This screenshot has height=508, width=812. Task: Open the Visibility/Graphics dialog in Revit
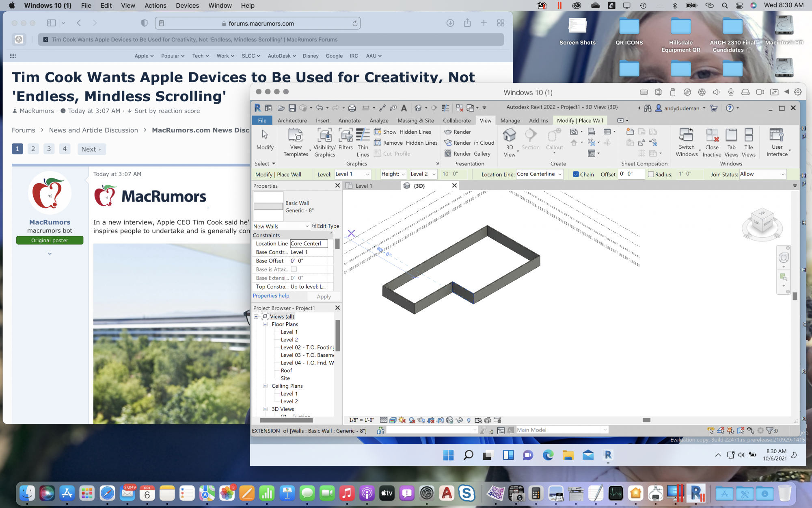pos(324,142)
